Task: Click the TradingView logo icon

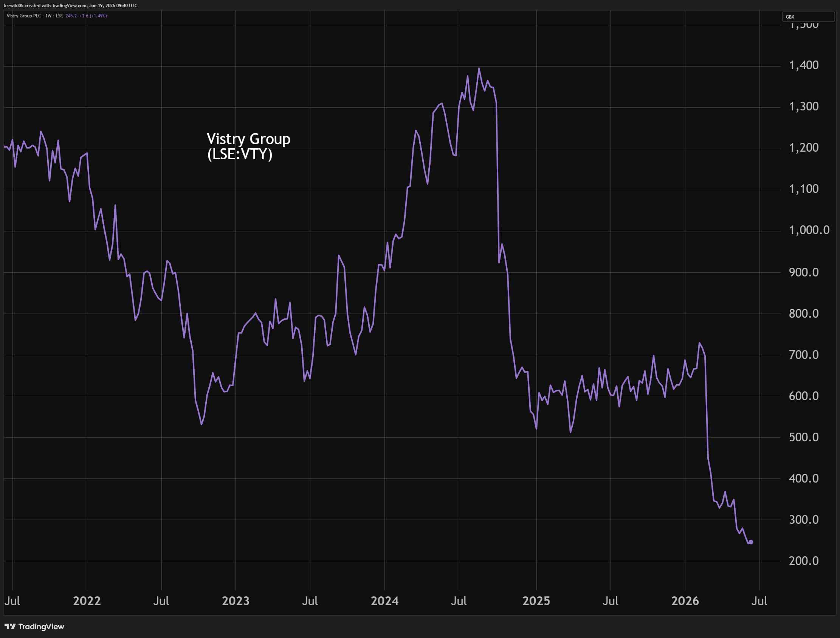Action: coord(10,627)
